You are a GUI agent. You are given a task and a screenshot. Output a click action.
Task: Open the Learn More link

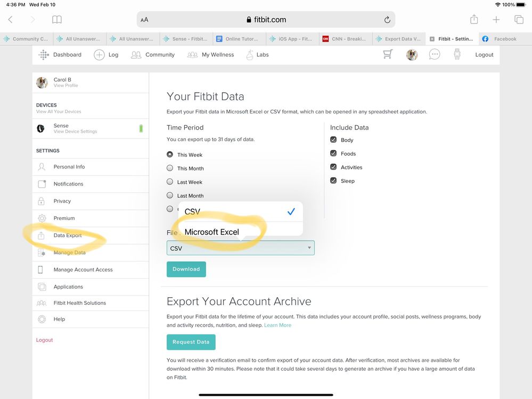[277, 325]
